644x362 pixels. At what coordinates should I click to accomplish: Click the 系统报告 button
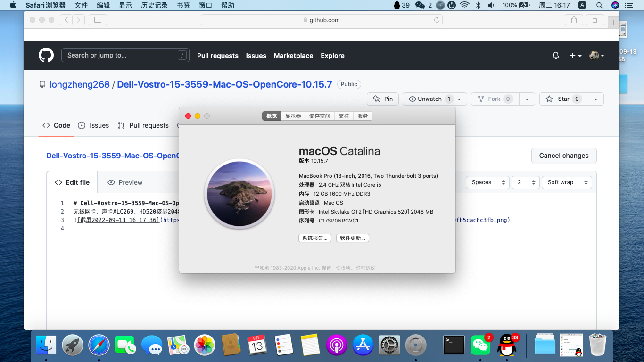(x=315, y=238)
